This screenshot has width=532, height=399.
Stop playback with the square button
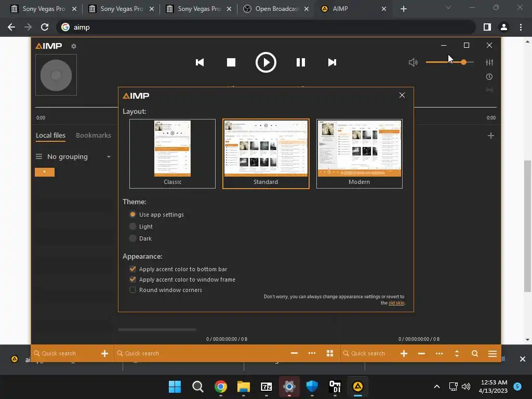(231, 62)
